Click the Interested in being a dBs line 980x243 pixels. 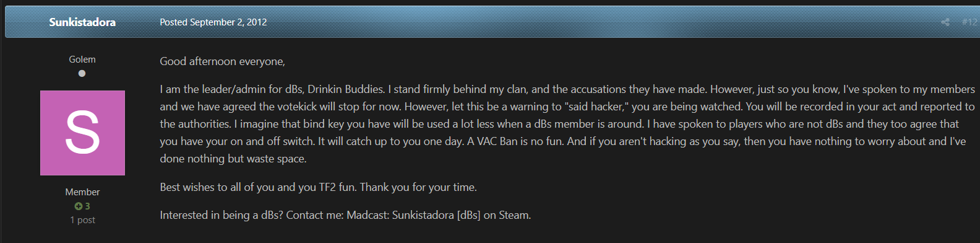pyautogui.click(x=345, y=214)
